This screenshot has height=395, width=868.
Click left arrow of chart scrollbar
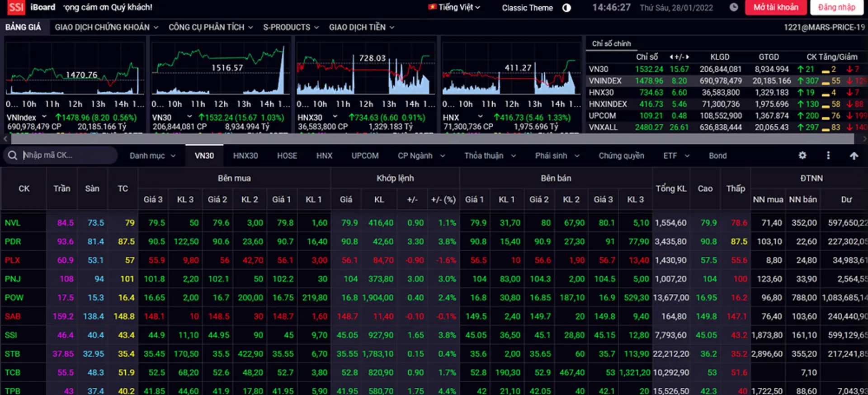[x=5, y=139]
